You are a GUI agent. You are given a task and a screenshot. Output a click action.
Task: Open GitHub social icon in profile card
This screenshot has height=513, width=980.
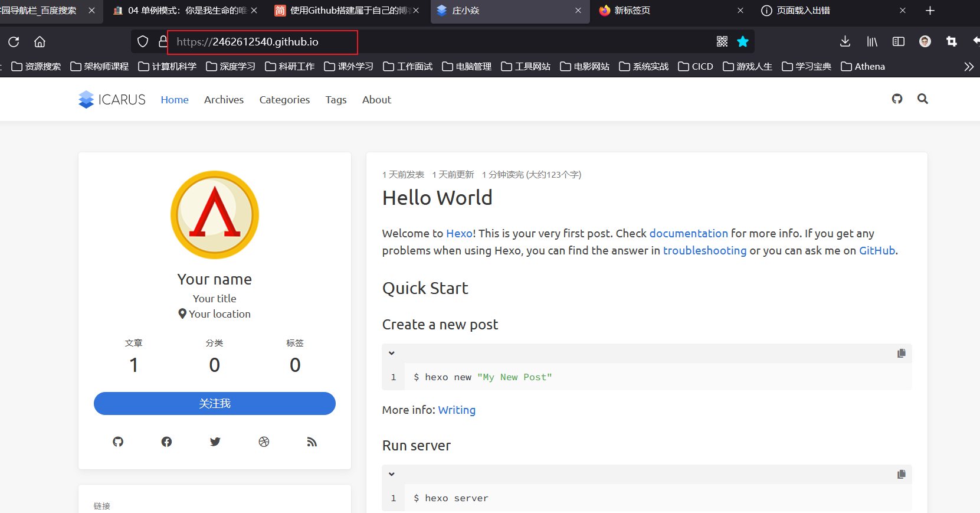[x=118, y=442]
